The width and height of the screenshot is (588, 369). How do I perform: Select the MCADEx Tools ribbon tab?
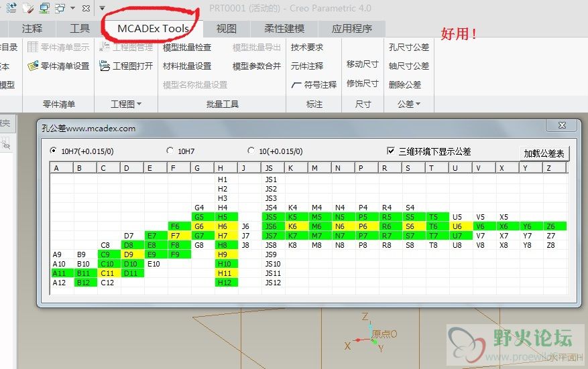tap(153, 29)
